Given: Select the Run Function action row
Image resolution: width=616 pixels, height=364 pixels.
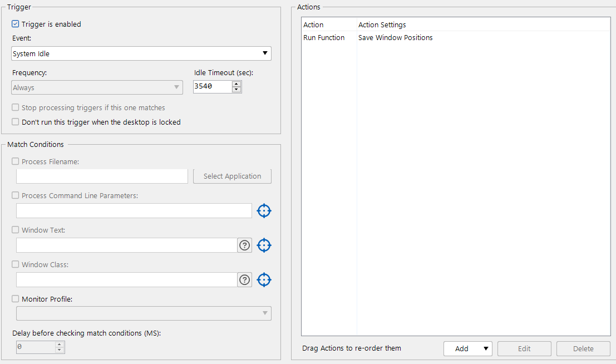Looking at the screenshot, I should [x=324, y=38].
